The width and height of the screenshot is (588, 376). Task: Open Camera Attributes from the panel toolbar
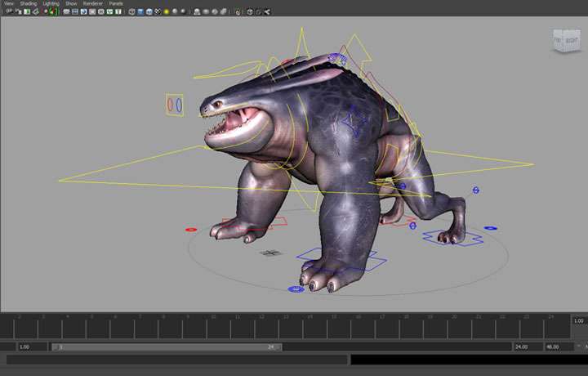point(18,11)
